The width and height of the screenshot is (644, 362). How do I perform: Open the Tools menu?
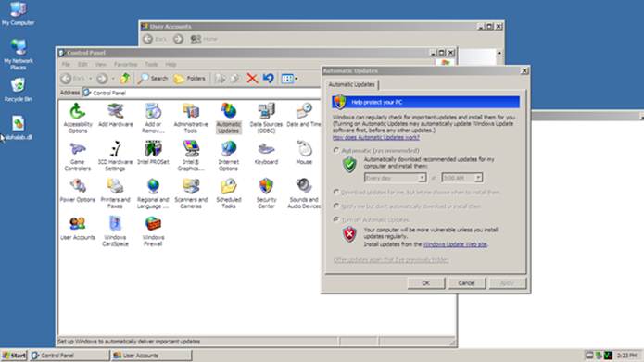[151, 65]
